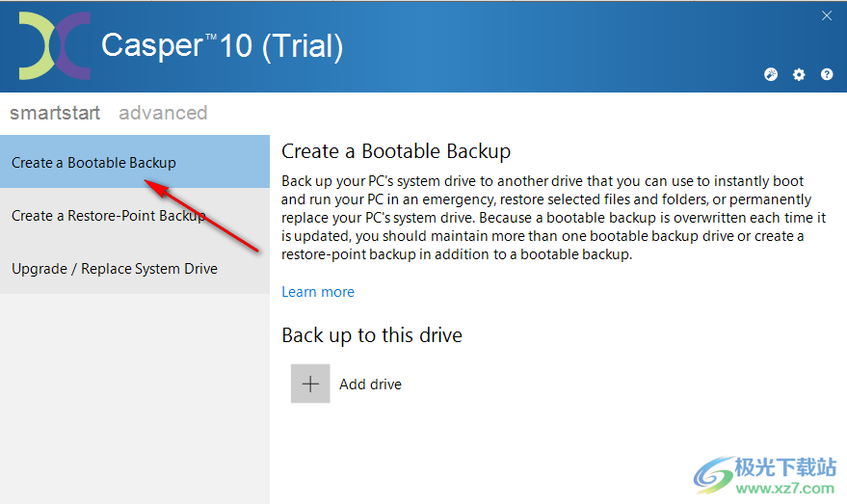
Task: Open the magic wand wizard icon
Action: (x=771, y=75)
